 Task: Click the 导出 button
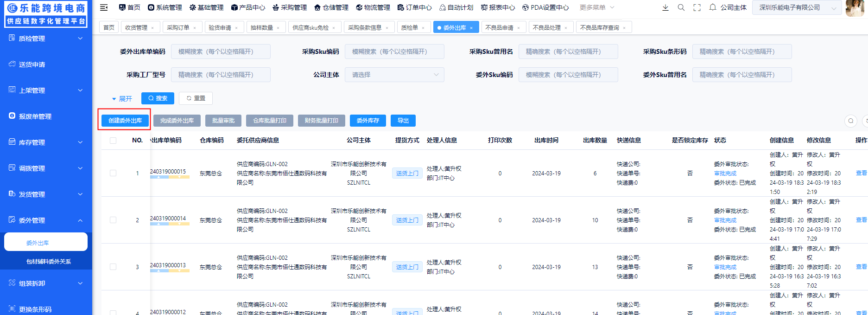click(403, 121)
